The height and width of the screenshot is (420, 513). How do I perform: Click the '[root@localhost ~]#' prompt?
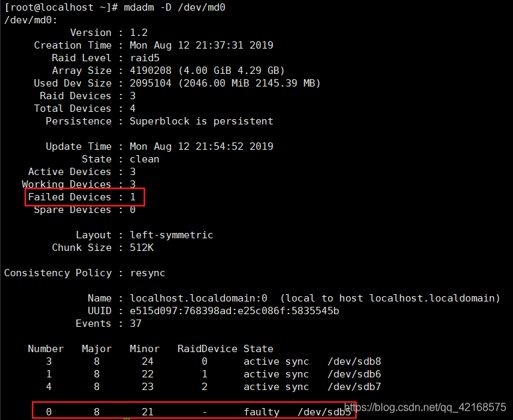(61, 7)
